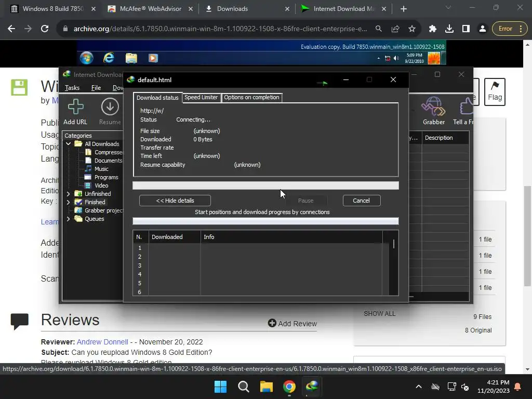Open the File menu in IDM
The height and width of the screenshot is (399, 532).
(x=96, y=88)
